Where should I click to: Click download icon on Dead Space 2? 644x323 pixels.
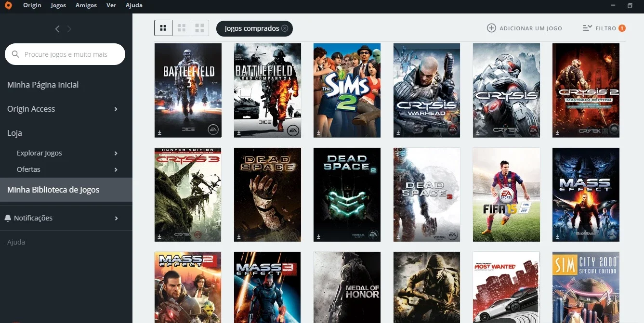[x=318, y=236]
